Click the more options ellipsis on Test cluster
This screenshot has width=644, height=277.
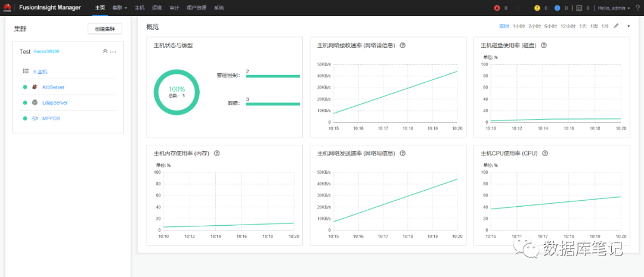pyautogui.click(x=113, y=52)
